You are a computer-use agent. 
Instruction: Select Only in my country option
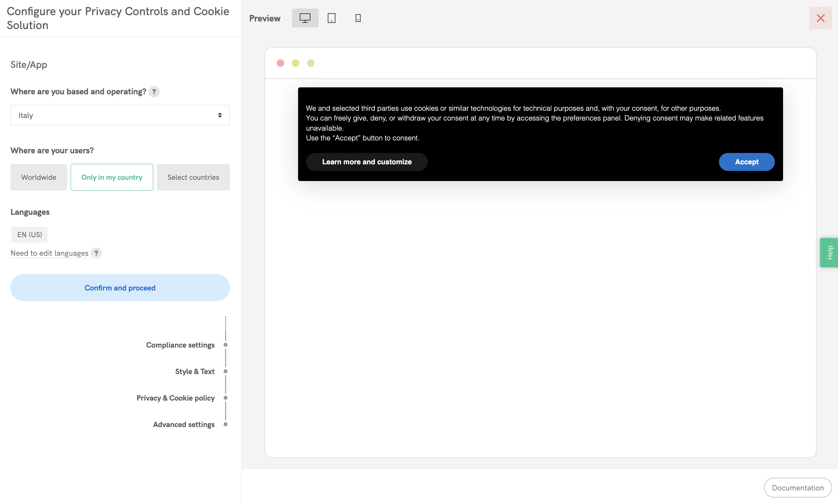click(x=111, y=177)
